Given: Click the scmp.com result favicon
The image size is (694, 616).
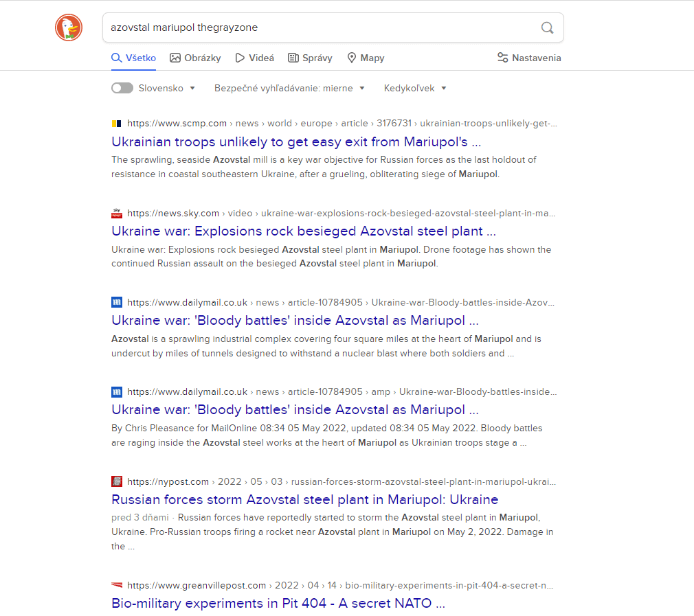Looking at the screenshot, I should (116, 124).
